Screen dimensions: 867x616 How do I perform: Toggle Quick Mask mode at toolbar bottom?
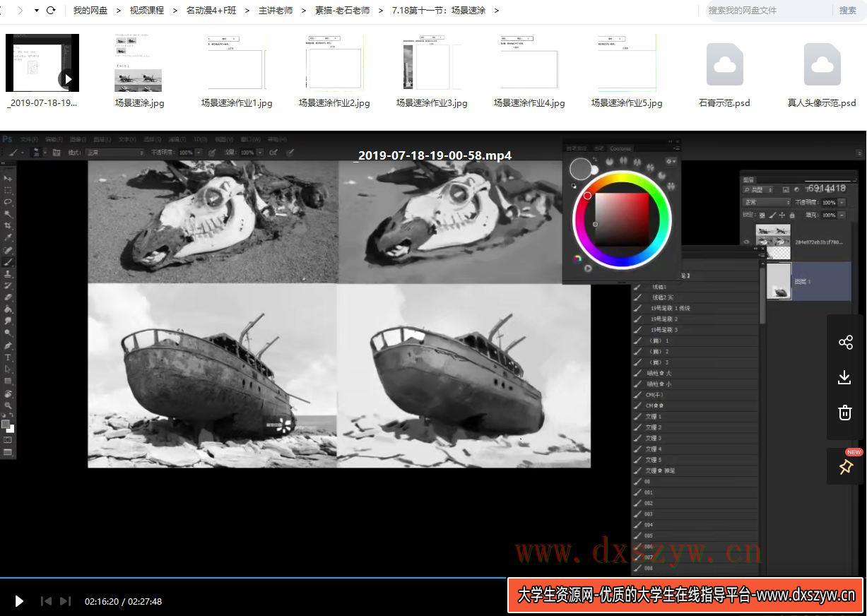(8, 440)
